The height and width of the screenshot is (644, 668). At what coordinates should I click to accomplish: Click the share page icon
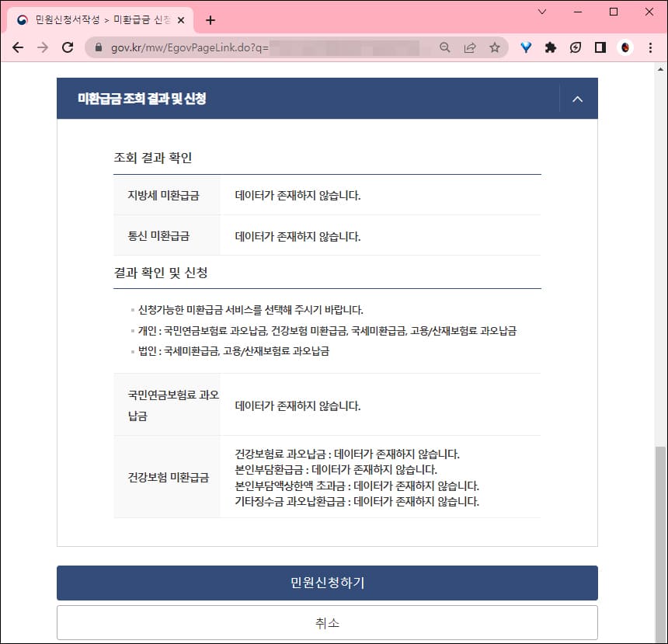(x=470, y=47)
